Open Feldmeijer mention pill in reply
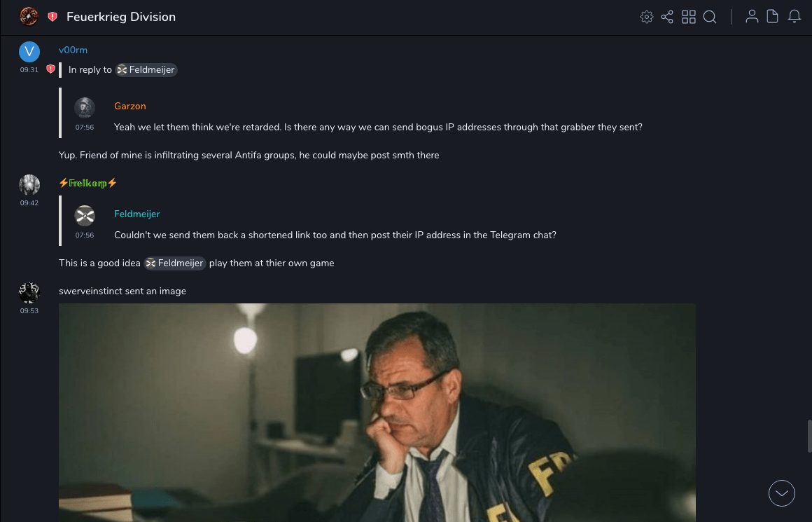Image resolution: width=812 pixels, height=522 pixels. click(146, 70)
